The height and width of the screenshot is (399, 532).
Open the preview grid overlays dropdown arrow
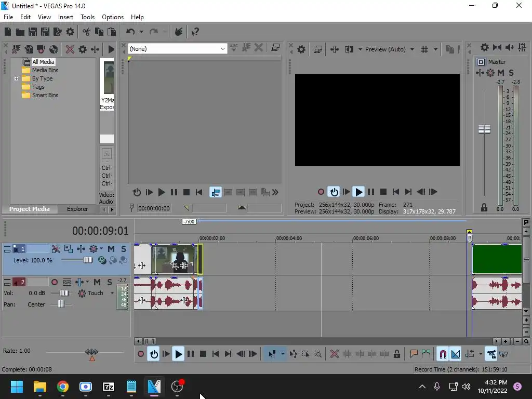tap(435, 49)
